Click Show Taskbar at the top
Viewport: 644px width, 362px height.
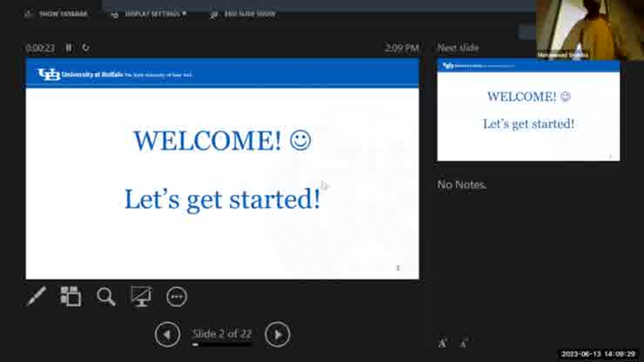[x=55, y=14]
